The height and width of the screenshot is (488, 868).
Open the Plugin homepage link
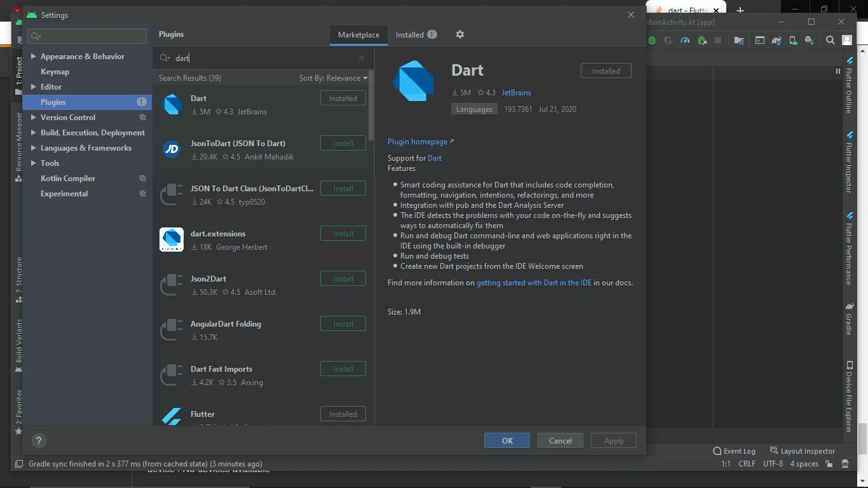(421, 142)
